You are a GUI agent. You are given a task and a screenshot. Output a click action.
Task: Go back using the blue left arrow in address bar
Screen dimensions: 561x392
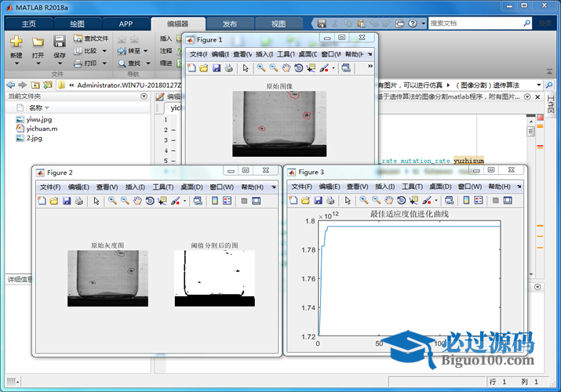[x=11, y=85]
